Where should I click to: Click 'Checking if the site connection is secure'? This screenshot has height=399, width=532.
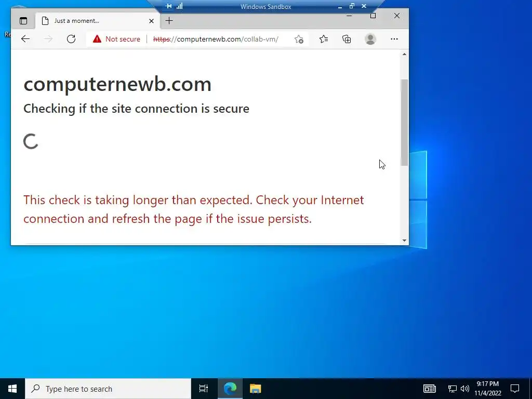(137, 109)
